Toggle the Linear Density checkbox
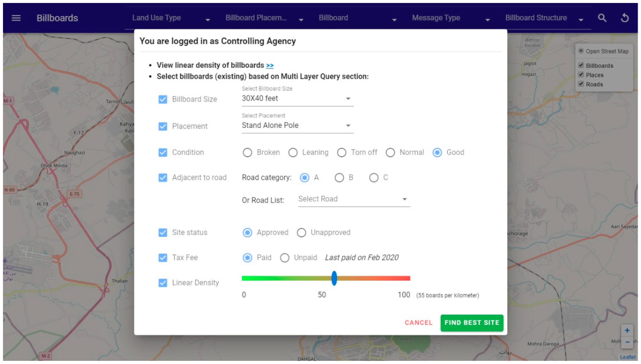641x364 pixels. coord(163,283)
